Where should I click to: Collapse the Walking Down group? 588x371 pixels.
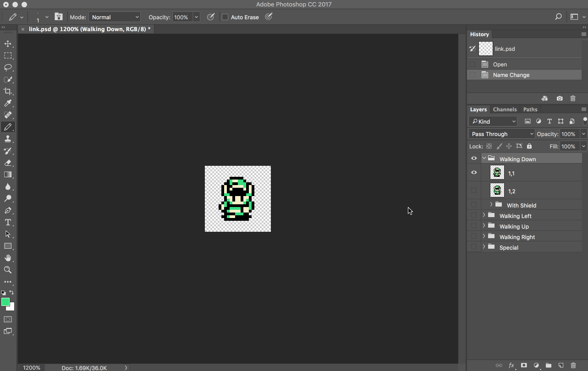484,158
